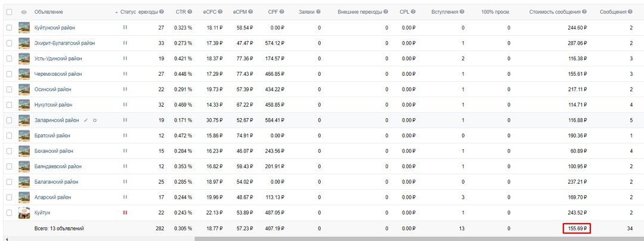Screen dimensions: 644x241
Task: Click the help icon next to CTR header
Action: pos(190,12)
